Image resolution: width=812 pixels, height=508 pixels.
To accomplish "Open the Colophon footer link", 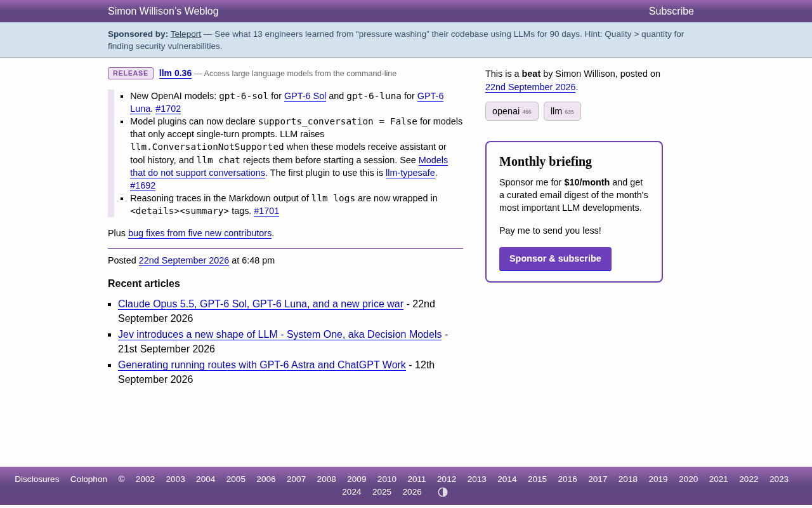I will (89, 479).
